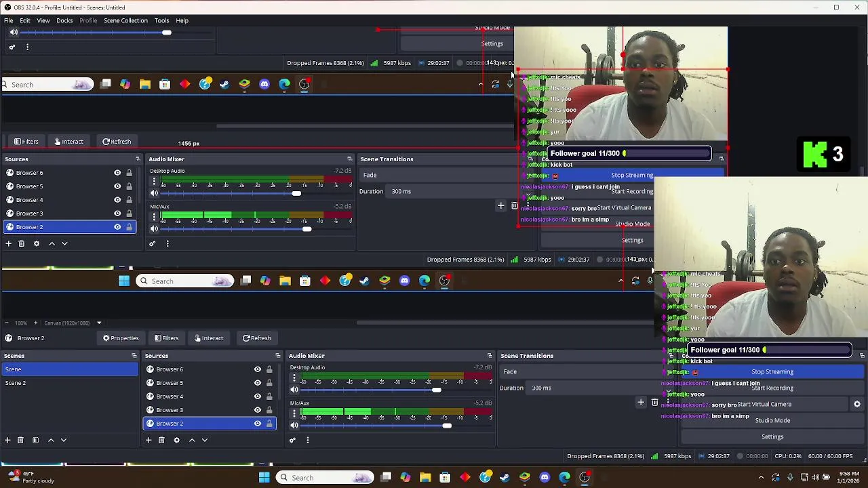The height and width of the screenshot is (488, 868).
Task: Open Steam from the real Windows taskbar
Action: (x=505, y=477)
